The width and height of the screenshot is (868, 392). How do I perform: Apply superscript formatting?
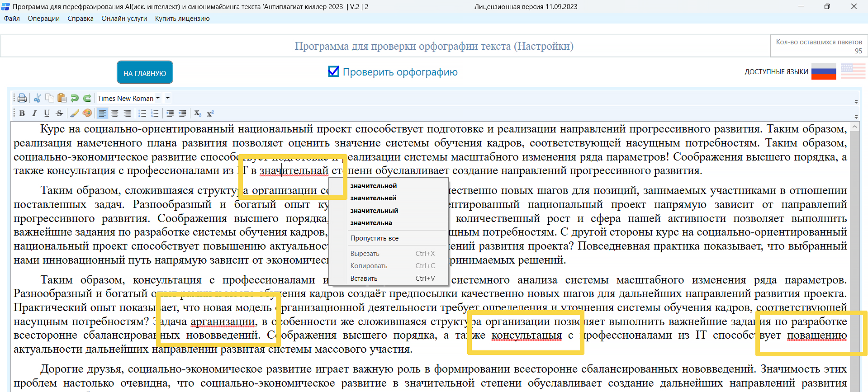coord(210,113)
